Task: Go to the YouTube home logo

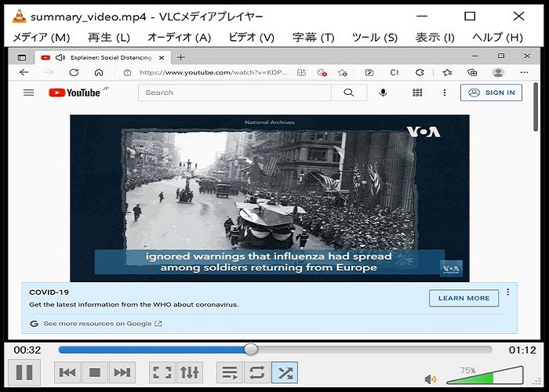Action: point(75,93)
